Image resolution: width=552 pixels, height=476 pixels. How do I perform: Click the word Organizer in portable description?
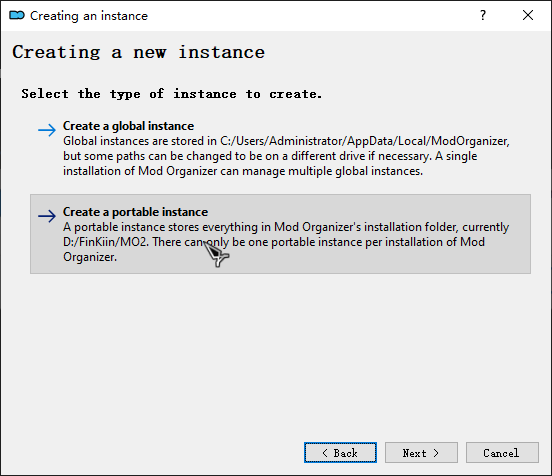pos(90,257)
